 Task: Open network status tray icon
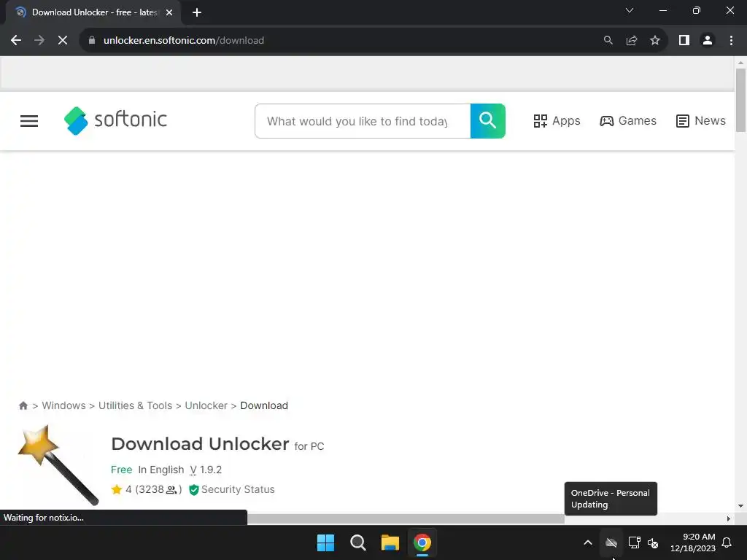coord(634,542)
